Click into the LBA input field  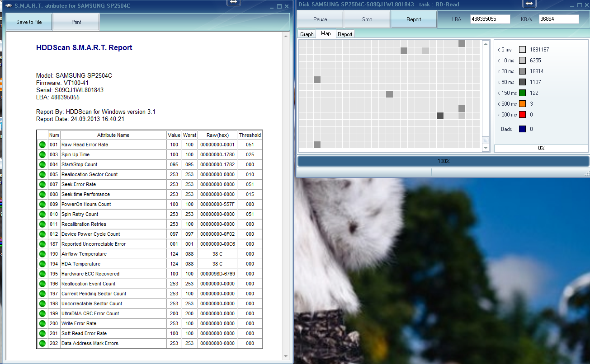490,19
